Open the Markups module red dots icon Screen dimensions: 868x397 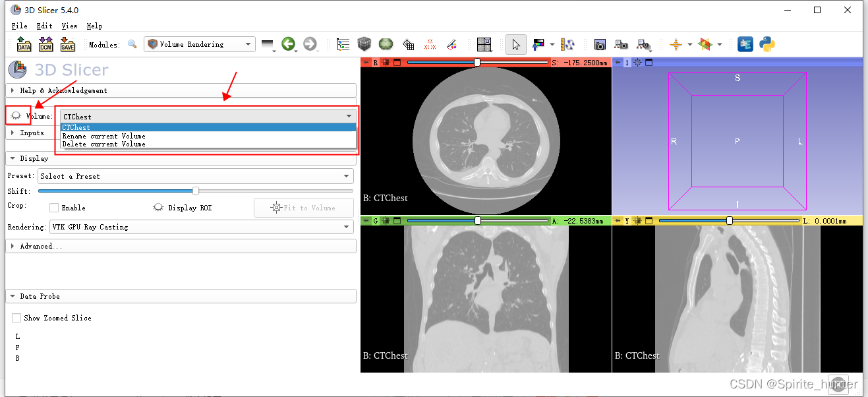(430, 44)
